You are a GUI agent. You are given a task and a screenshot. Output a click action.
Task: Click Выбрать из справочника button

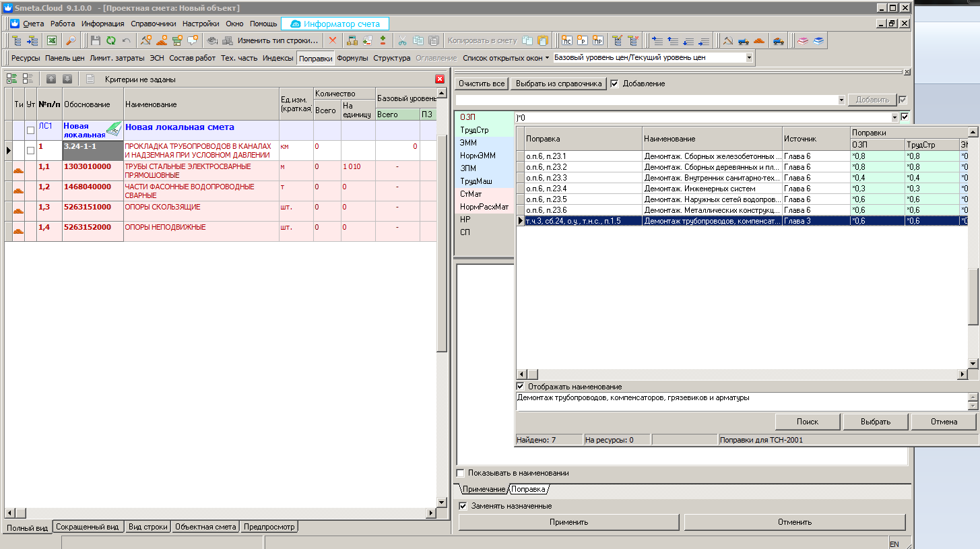[x=558, y=84]
